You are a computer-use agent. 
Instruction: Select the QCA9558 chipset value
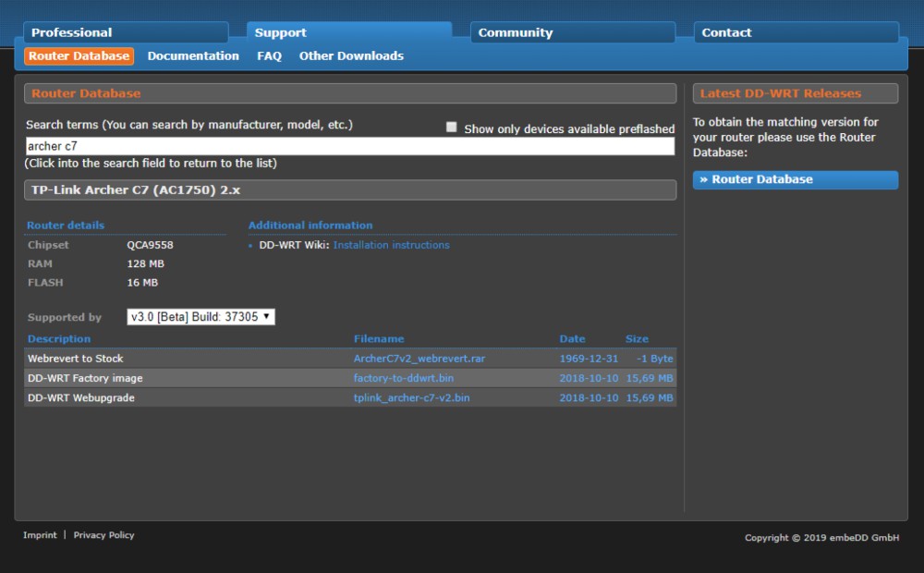click(x=151, y=245)
